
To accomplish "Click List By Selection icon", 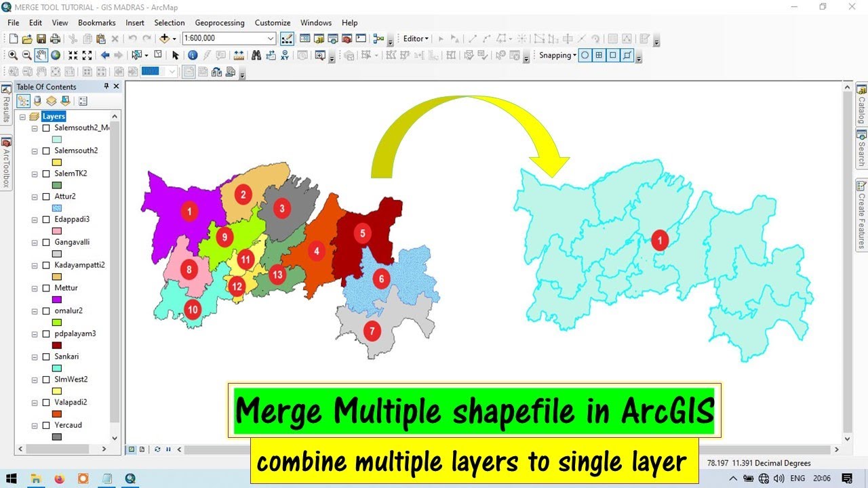I will pyautogui.click(x=65, y=101).
